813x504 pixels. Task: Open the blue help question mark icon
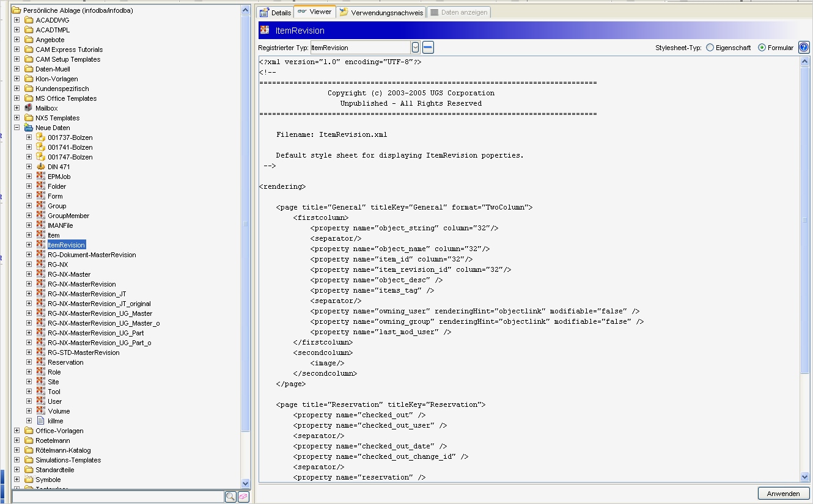pos(804,47)
